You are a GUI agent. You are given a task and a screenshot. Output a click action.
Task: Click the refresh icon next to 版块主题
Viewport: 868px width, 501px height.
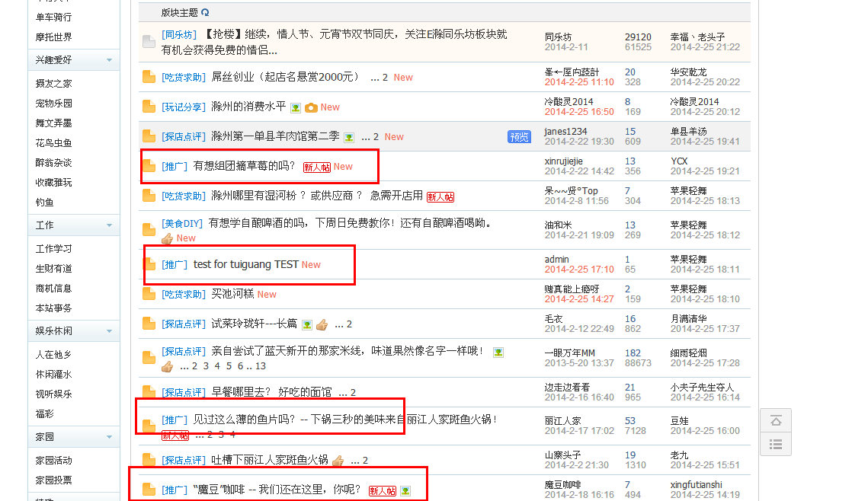click(205, 12)
